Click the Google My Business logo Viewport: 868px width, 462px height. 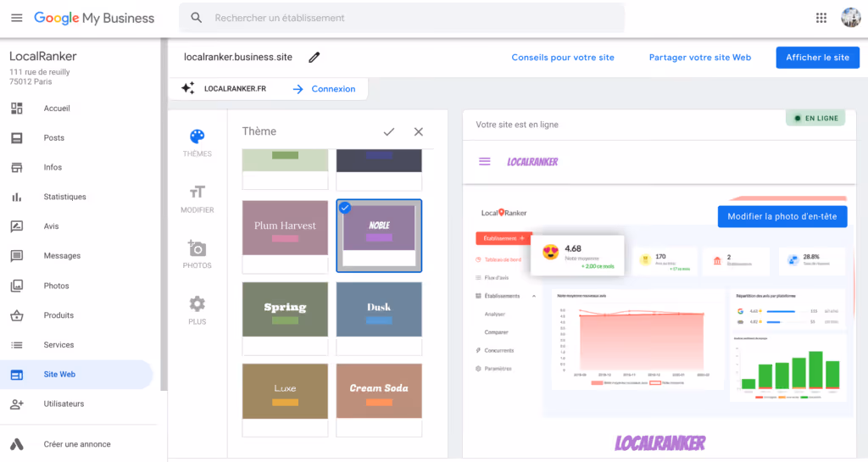pos(94,18)
